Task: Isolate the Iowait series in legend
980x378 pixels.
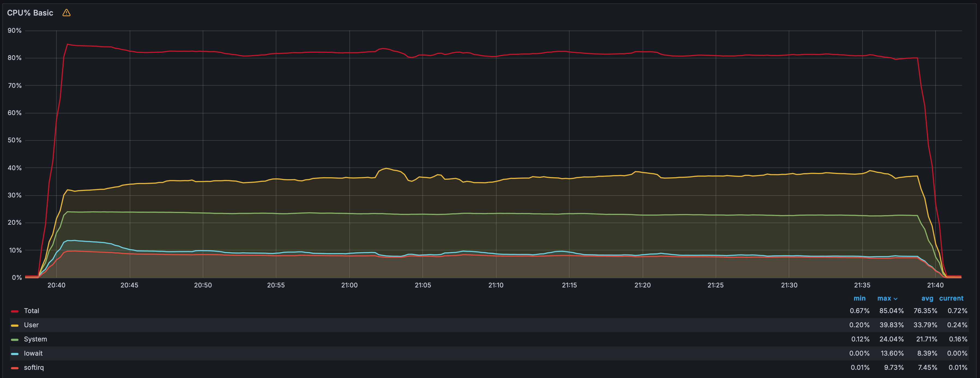Action: tap(33, 353)
